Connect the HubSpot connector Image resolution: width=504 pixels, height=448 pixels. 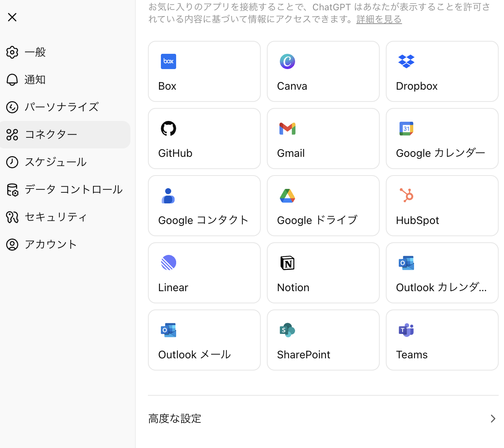coord(442,206)
